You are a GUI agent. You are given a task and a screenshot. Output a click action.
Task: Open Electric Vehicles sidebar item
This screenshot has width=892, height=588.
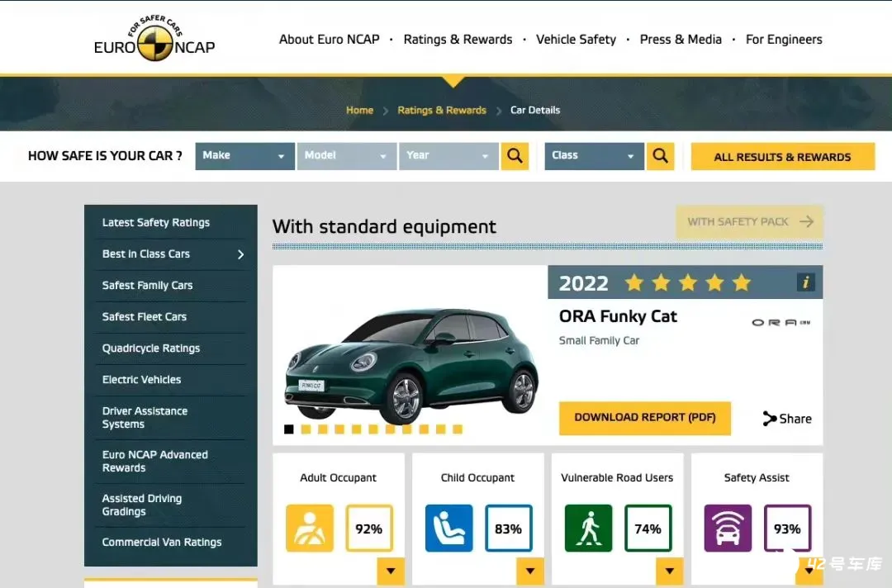(142, 379)
